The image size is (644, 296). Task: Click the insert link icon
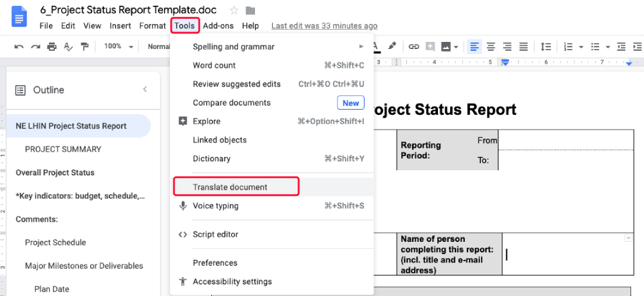[414, 46]
